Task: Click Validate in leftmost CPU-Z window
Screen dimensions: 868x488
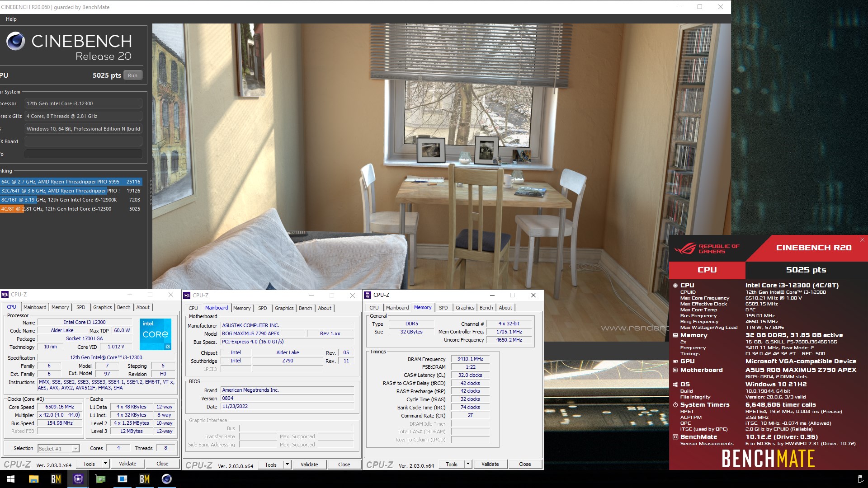Action: click(x=127, y=464)
